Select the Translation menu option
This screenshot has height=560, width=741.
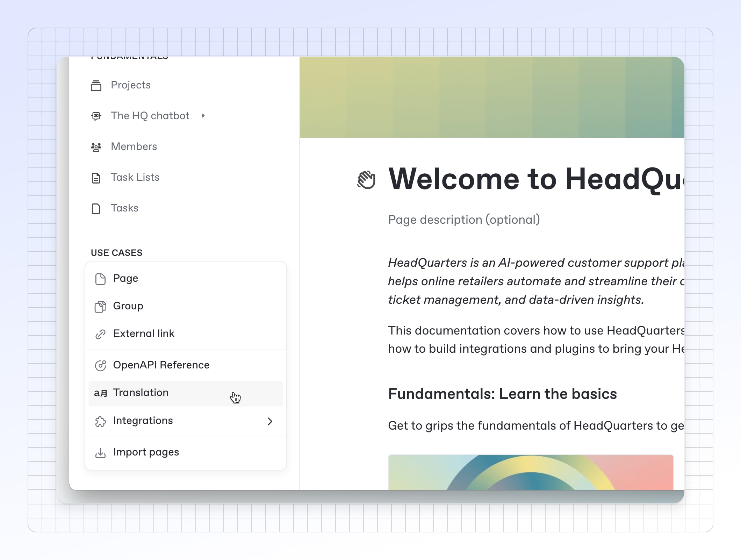[186, 393]
